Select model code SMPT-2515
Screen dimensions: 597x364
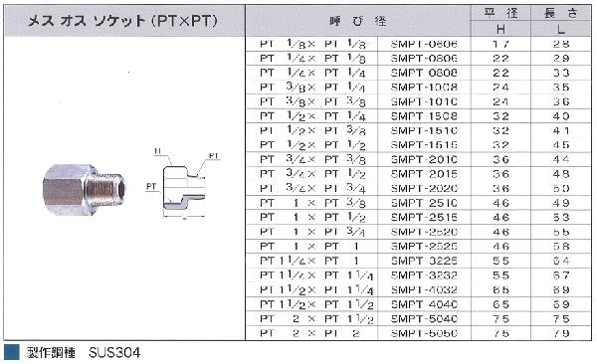pyautogui.click(x=424, y=218)
